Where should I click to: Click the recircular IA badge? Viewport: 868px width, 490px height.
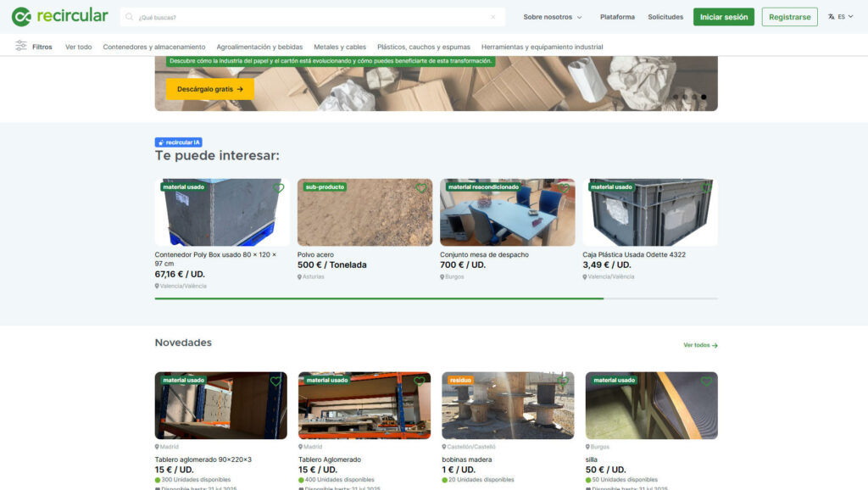178,142
